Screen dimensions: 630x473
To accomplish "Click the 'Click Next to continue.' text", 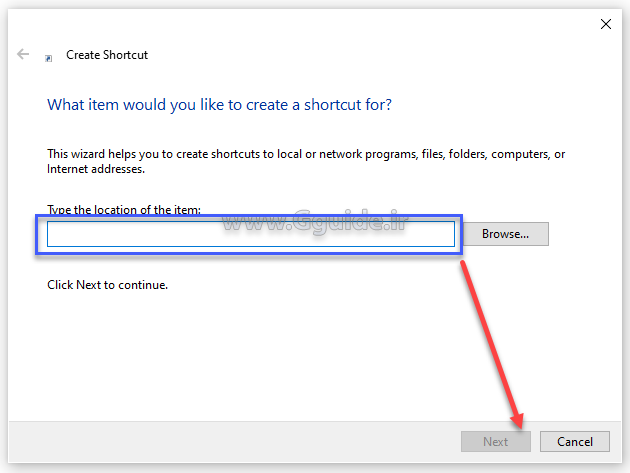I will 107,285.
